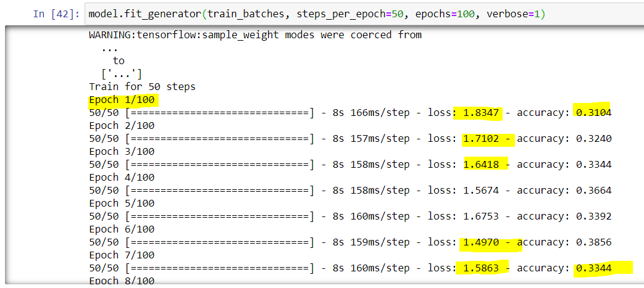Click the "Epoch 6/100" output label

(x=122, y=229)
